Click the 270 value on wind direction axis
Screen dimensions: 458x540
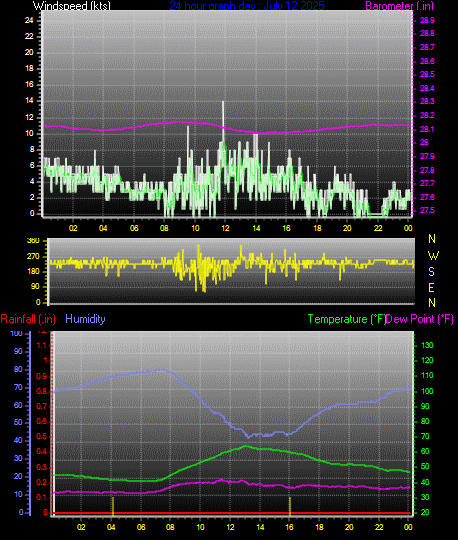[x=33, y=257]
